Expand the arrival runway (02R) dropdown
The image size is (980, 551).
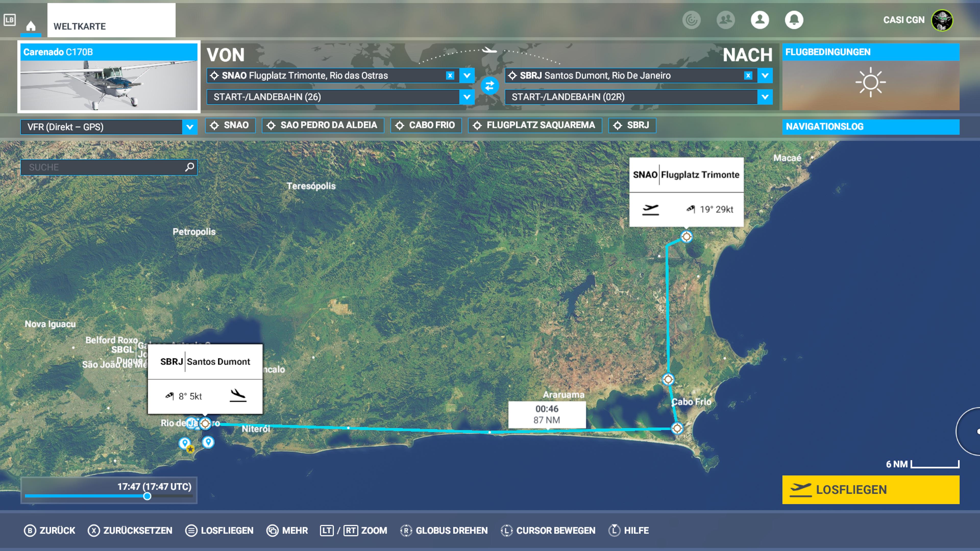(765, 97)
